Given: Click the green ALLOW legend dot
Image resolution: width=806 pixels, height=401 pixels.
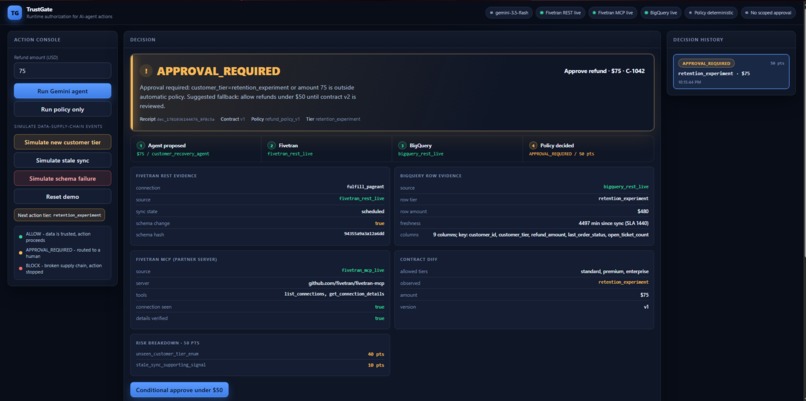Looking at the screenshot, I should pyautogui.click(x=21, y=237).
